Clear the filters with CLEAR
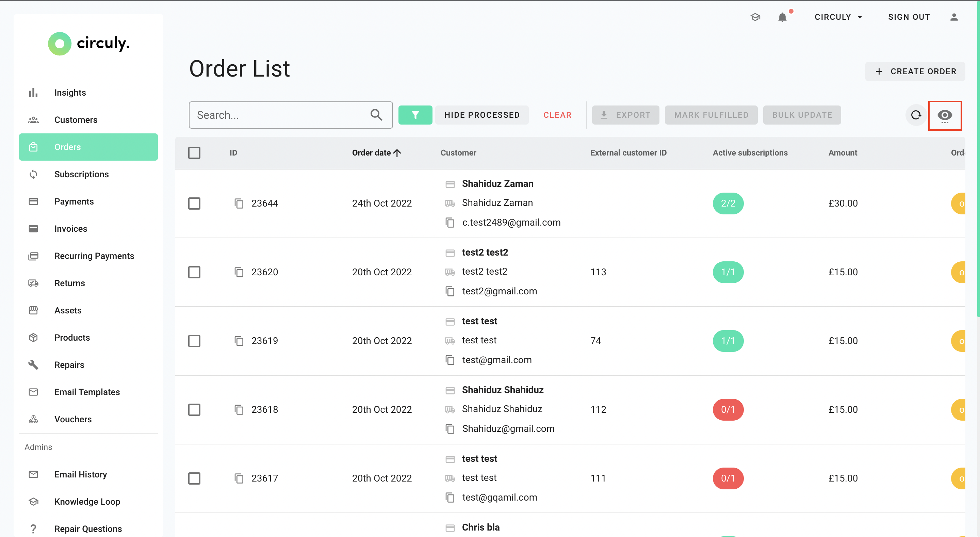The height and width of the screenshot is (537, 980). 557,115
